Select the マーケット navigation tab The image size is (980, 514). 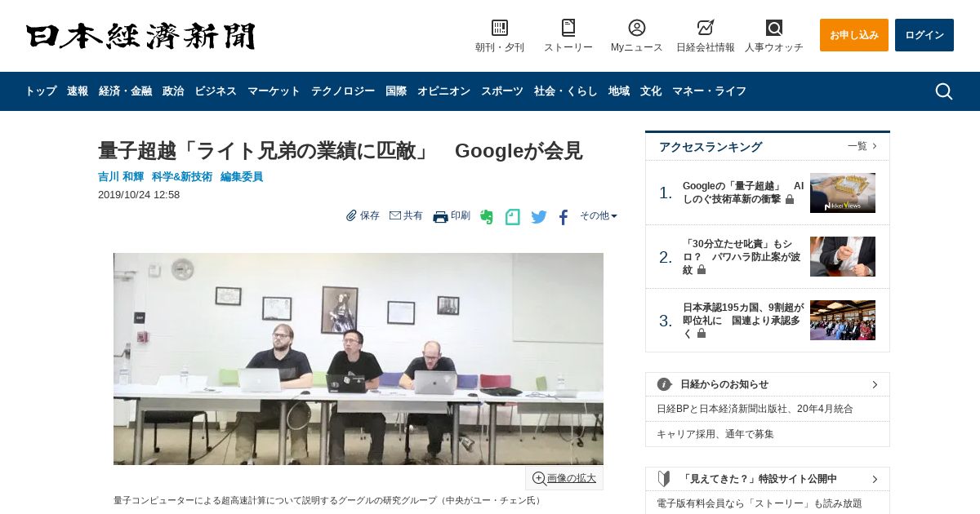(x=274, y=91)
